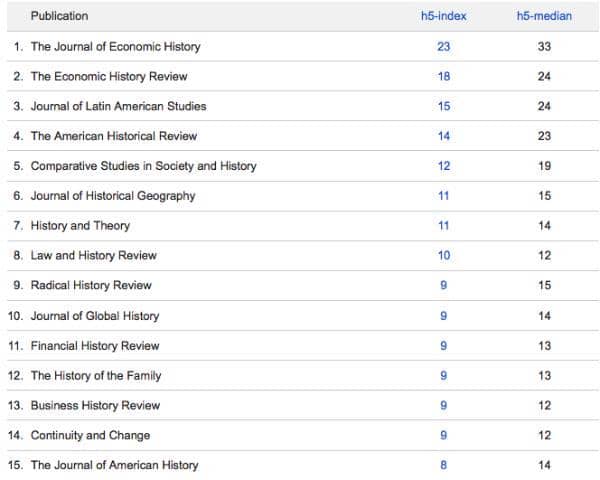This screenshot has width=600, height=480.
Task: Open h5-index link for Journal of Latin American Studies
Action: 444,106
